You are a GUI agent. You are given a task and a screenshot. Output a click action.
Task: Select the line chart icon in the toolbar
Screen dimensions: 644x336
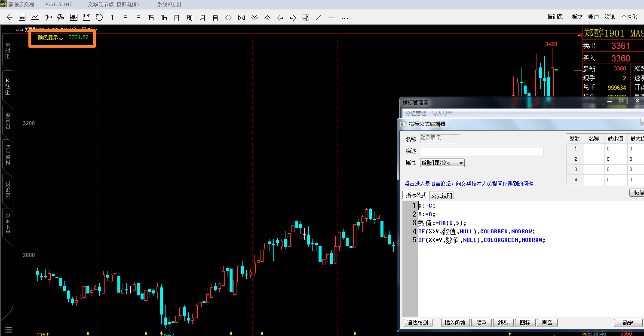point(35,18)
